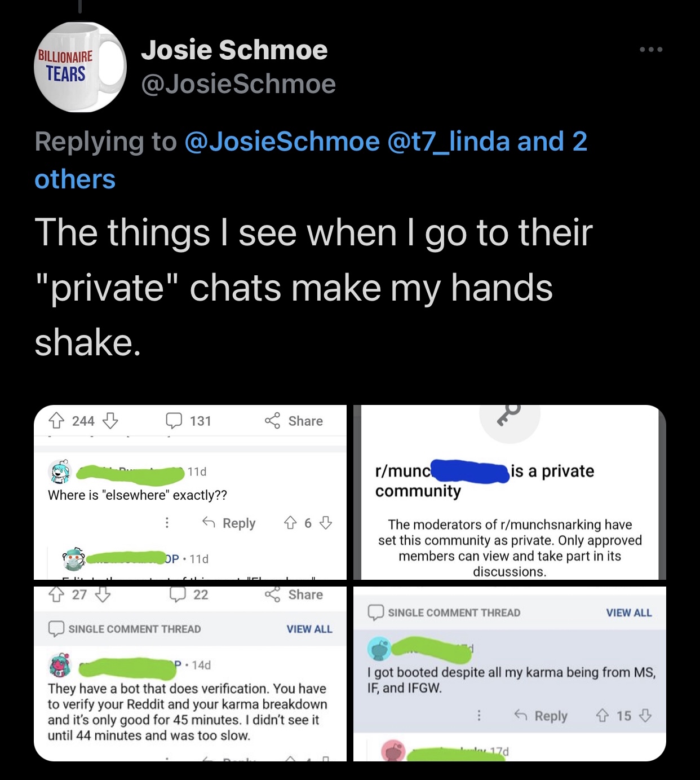Open the vertical dots menu under "booted" comment
Viewport: 700px width, 780px height.
(x=479, y=716)
